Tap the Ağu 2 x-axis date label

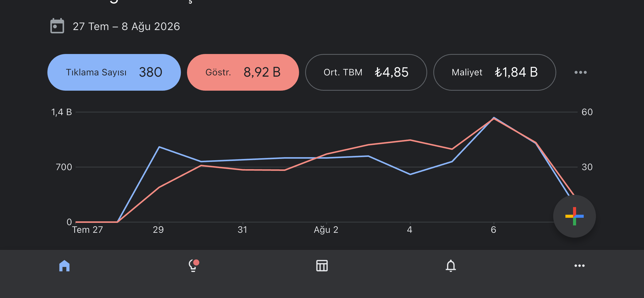point(326,230)
